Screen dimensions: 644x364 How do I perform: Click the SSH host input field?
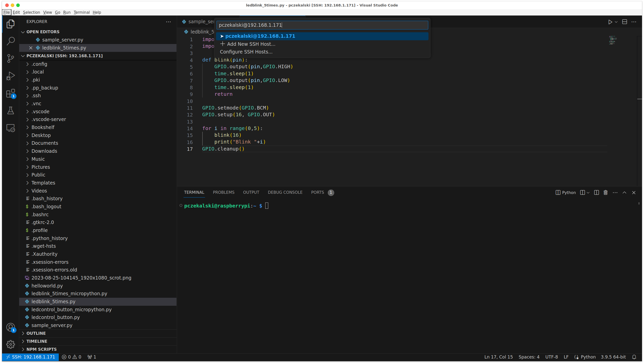[x=322, y=25]
